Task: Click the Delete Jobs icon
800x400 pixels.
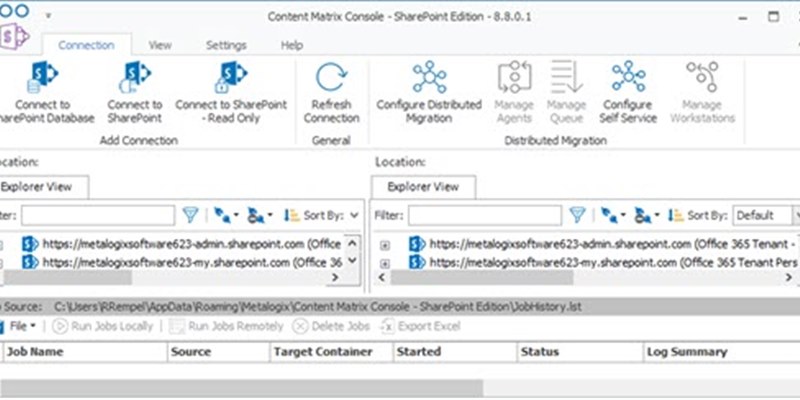Action: (300, 326)
